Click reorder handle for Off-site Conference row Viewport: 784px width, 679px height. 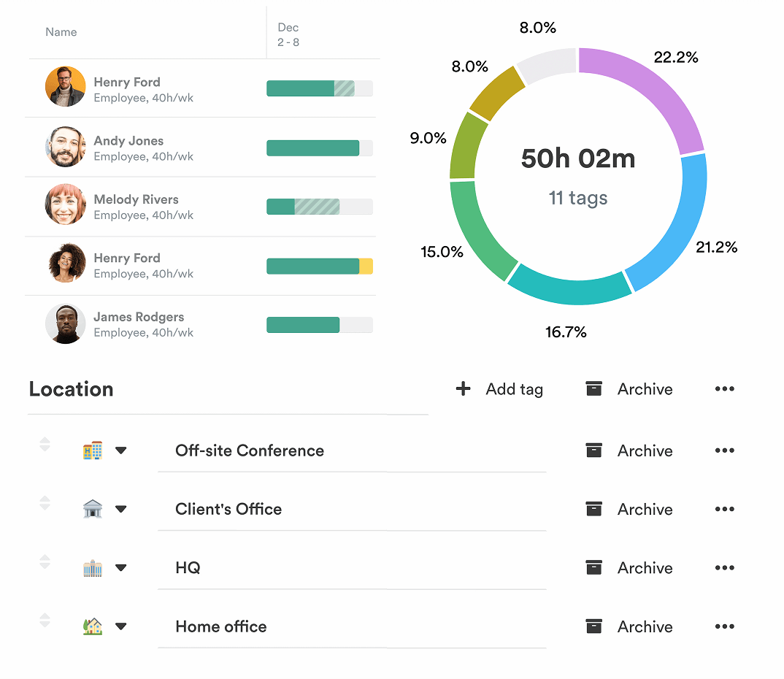(45, 444)
